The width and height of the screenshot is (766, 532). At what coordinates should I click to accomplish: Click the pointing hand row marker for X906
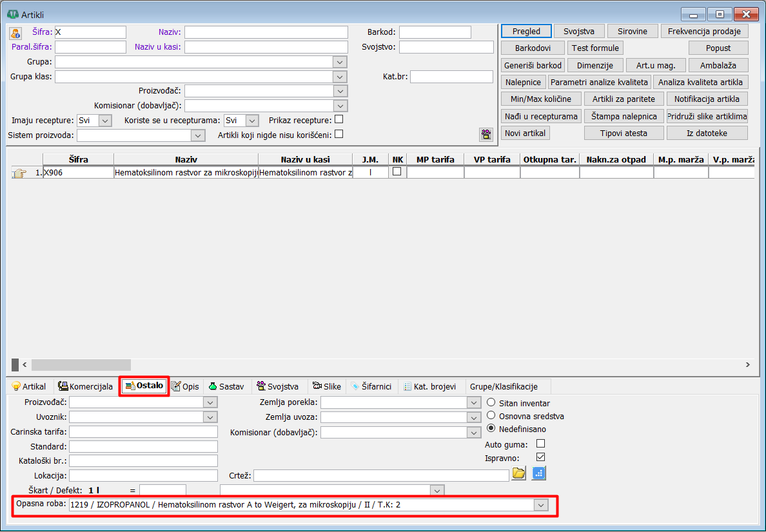pos(20,172)
